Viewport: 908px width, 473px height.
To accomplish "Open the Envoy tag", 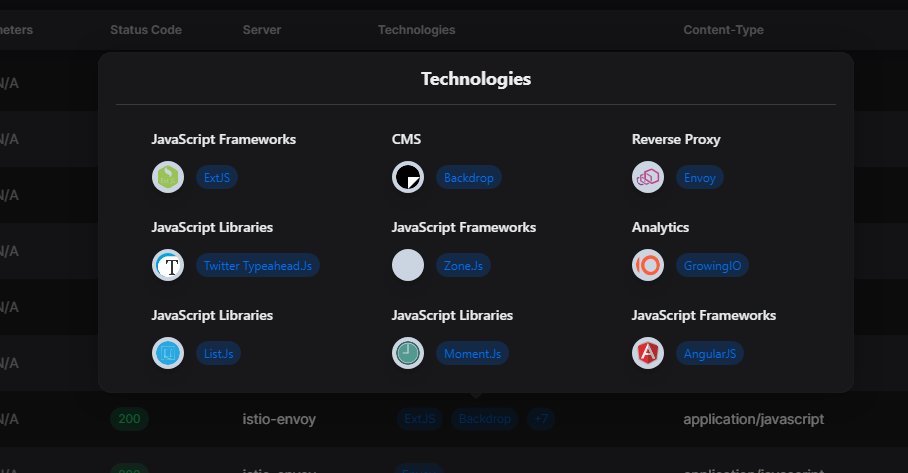I will click(700, 178).
